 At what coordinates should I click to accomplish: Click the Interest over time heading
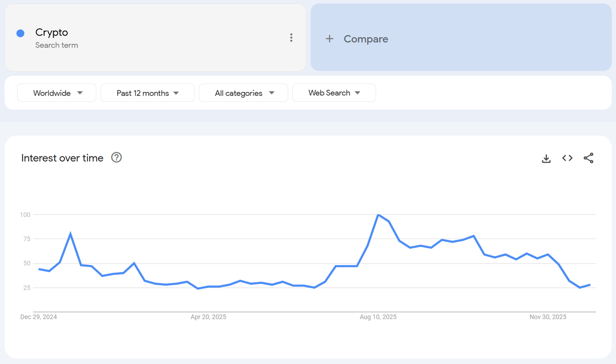(x=62, y=158)
